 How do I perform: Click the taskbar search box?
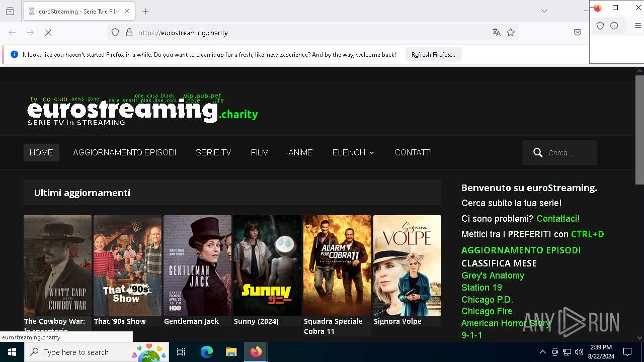97,352
